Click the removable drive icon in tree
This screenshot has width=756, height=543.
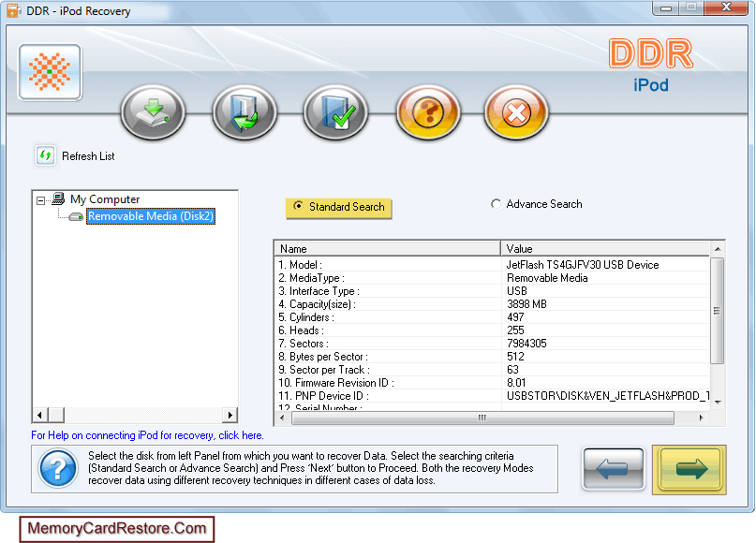[x=76, y=216]
